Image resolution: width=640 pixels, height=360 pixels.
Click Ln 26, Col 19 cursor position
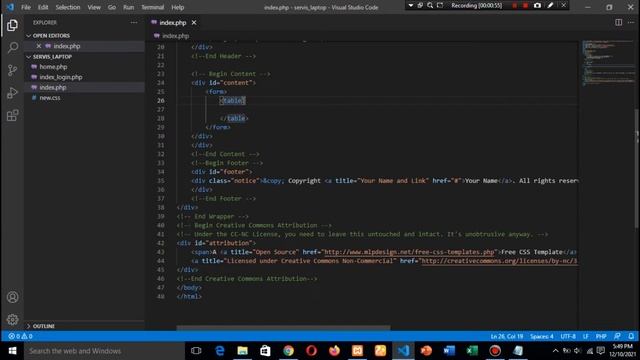pos(507,336)
